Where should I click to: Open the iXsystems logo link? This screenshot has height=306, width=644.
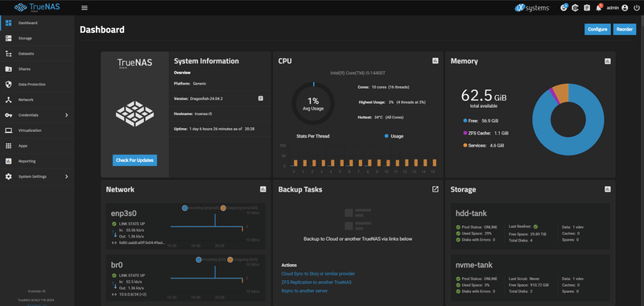pos(532,8)
